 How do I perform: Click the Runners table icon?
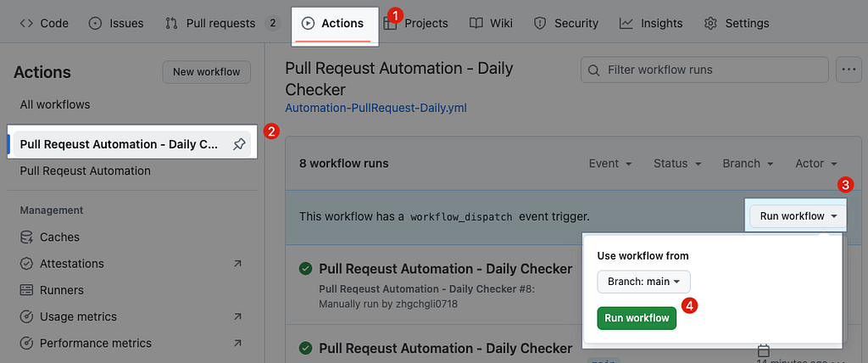(x=26, y=290)
